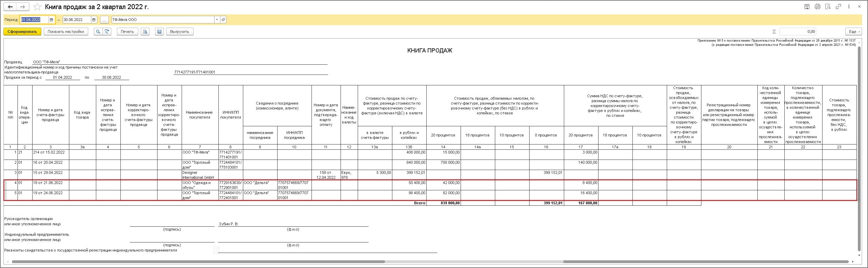Click the Печать button

127,31
